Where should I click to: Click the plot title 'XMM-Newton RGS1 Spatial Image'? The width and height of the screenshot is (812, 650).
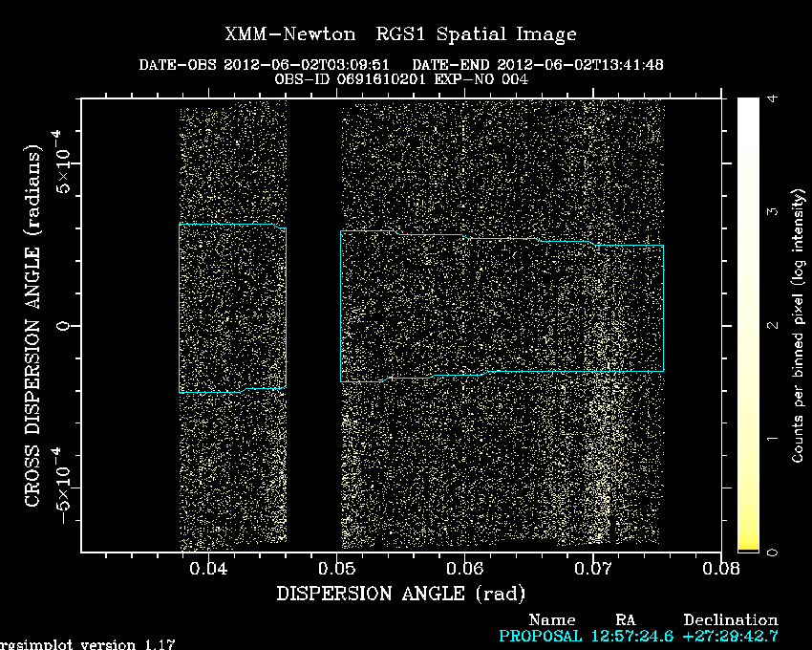pos(400,34)
